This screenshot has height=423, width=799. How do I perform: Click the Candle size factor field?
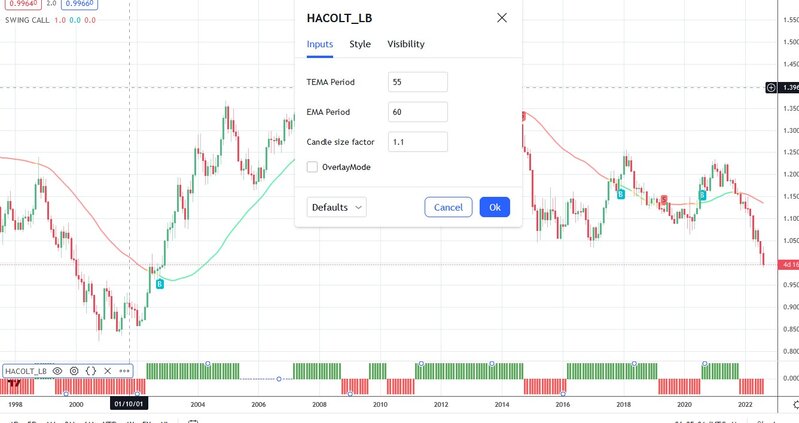tap(416, 142)
